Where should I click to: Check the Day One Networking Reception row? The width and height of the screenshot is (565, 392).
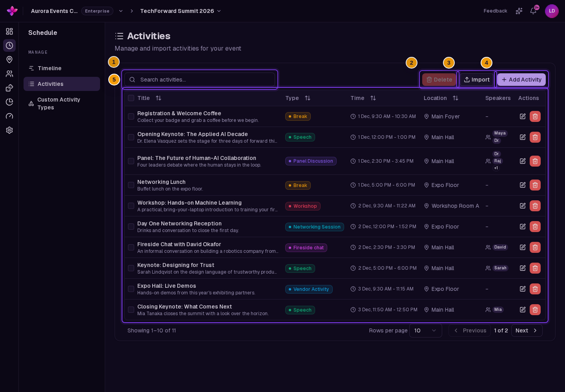(131, 227)
